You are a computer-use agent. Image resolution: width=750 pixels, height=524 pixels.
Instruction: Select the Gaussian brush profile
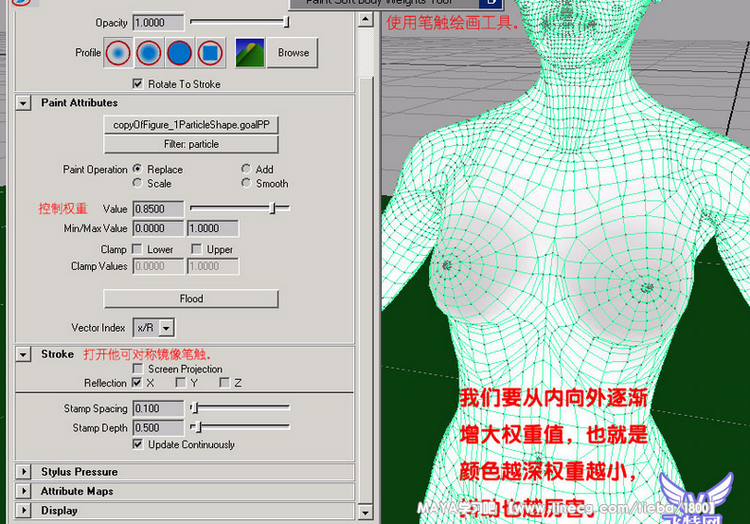coord(118,53)
